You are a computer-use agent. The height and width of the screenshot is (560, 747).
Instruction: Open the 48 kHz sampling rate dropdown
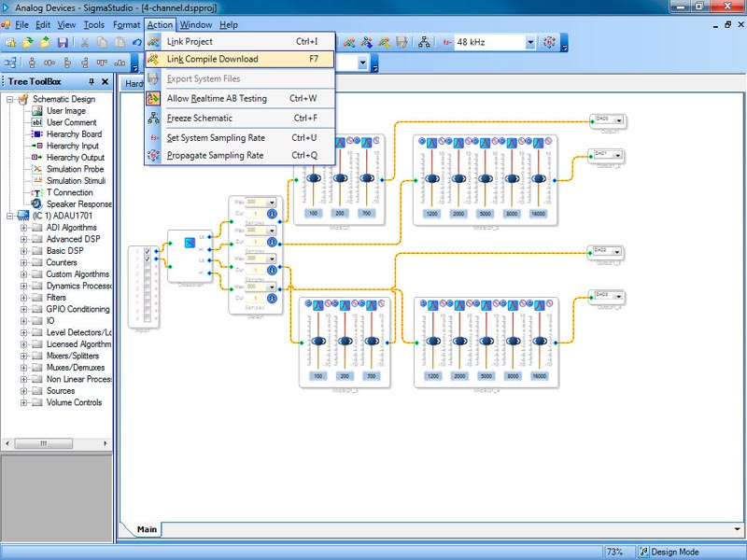click(530, 42)
